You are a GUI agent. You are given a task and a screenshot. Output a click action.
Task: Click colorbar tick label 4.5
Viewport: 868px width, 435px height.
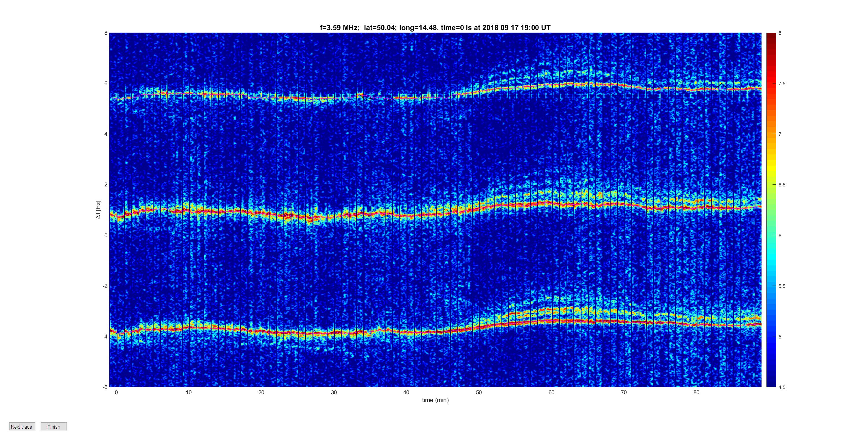[x=782, y=388]
